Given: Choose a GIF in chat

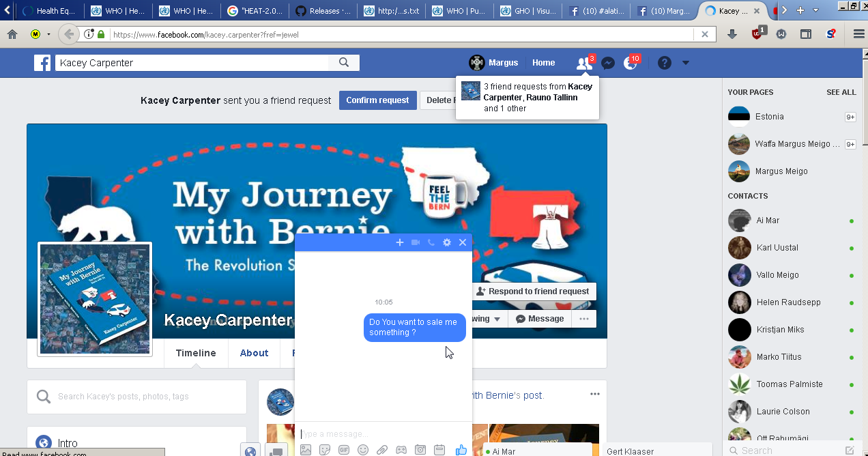Looking at the screenshot, I should click(344, 450).
